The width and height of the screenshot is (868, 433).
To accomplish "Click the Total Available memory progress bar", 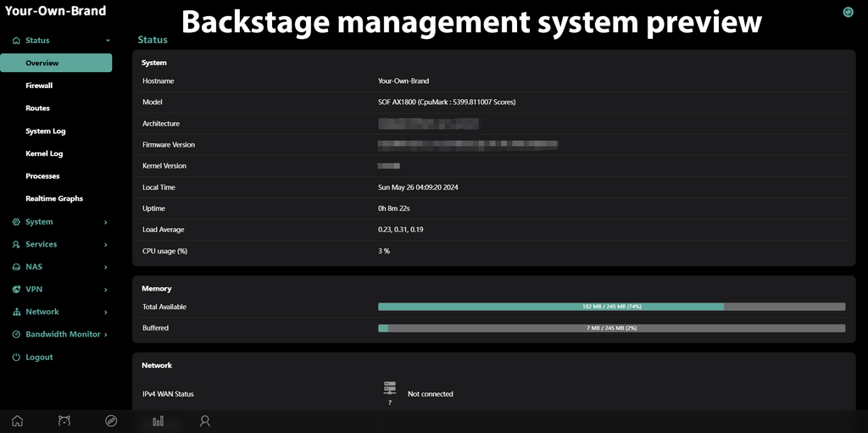I will click(x=611, y=307).
